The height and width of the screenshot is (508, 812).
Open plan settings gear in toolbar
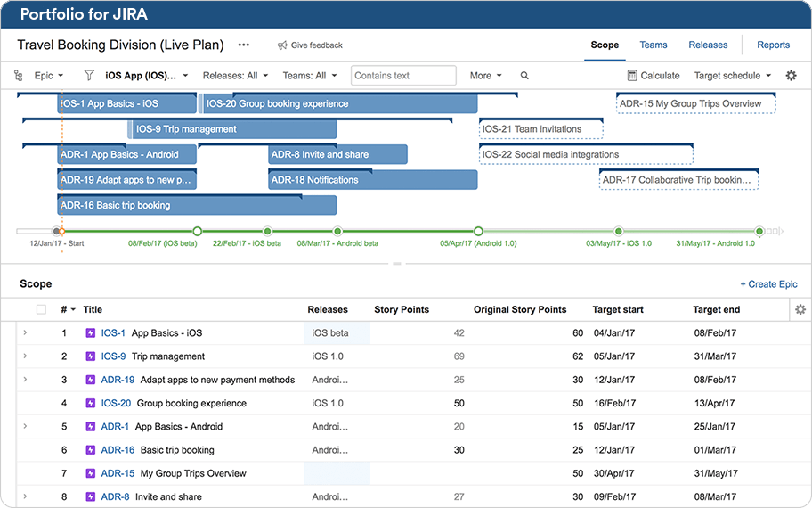click(791, 76)
